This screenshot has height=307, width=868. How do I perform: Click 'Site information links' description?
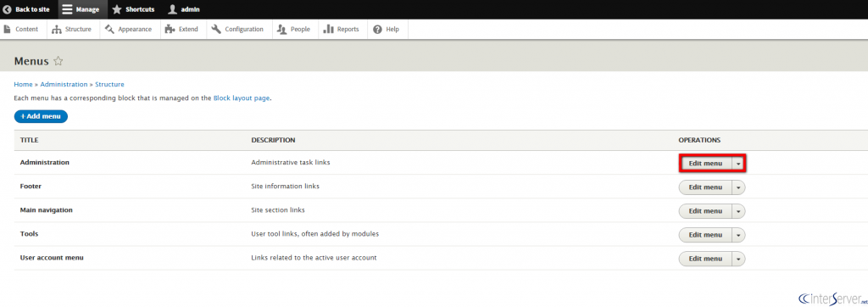285,187
